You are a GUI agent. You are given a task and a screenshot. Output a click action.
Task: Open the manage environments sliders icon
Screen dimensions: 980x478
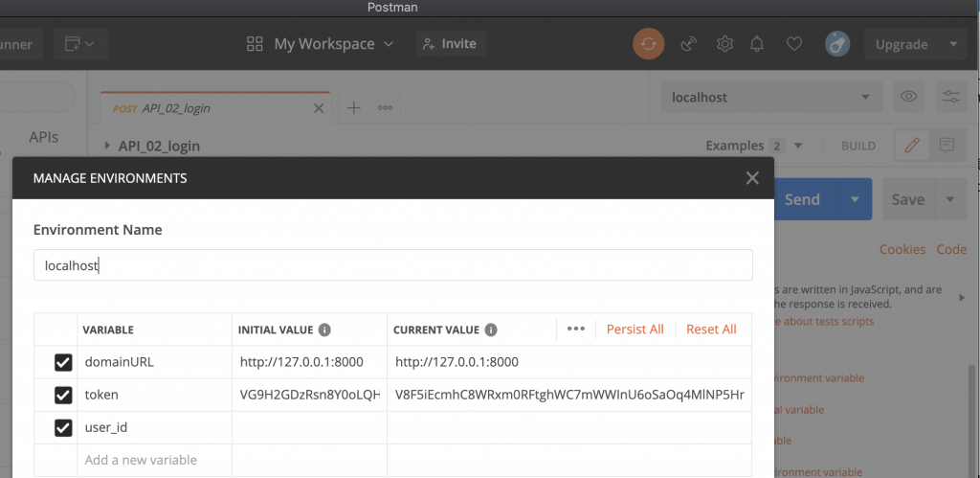tap(951, 97)
